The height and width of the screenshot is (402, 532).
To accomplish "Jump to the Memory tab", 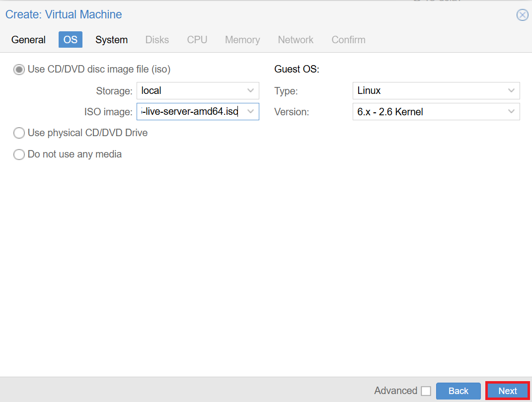I will point(242,40).
